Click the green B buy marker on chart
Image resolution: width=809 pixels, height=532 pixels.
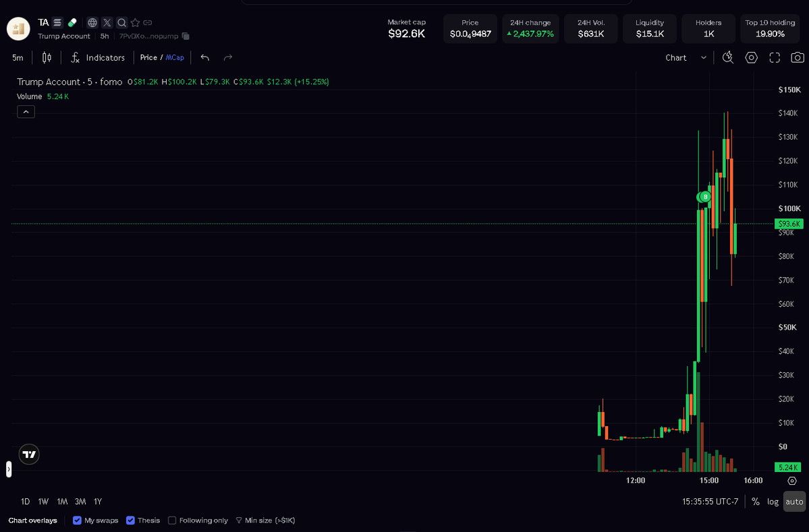click(705, 196)
